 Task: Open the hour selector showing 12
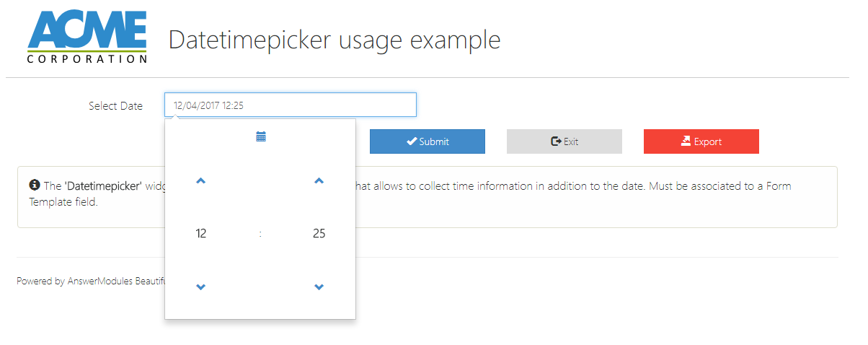(201, 233)
